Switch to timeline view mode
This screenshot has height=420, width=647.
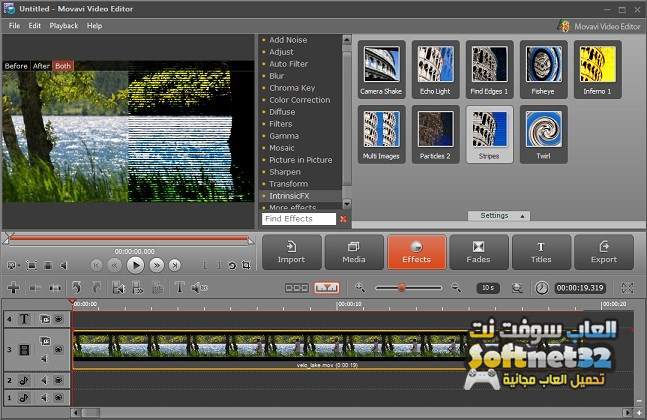click(x=327, y=288)
